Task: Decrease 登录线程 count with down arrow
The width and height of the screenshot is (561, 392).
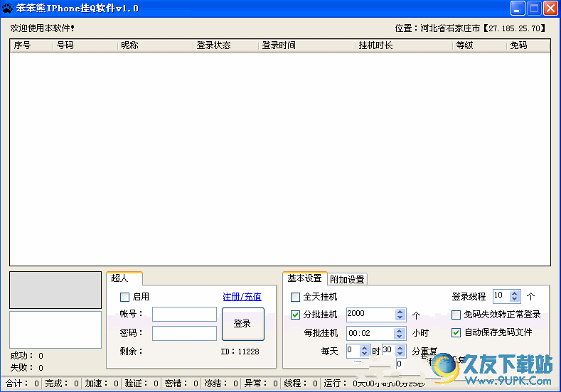Action: point(515,299)
